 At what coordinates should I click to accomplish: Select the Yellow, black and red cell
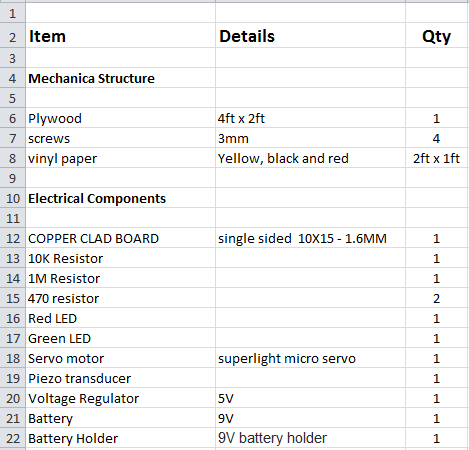point(310,158)
